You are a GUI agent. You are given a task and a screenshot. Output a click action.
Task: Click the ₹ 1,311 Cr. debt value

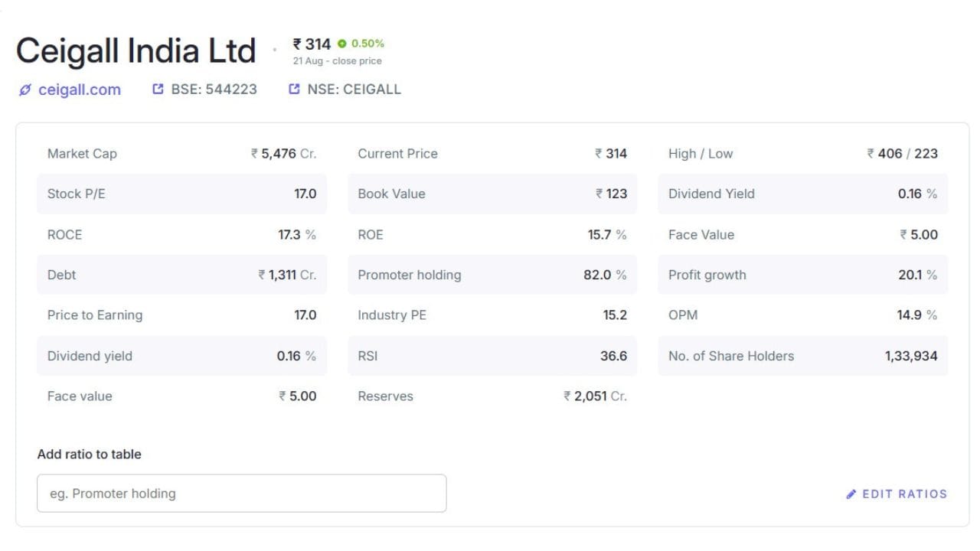click(287, 275)
